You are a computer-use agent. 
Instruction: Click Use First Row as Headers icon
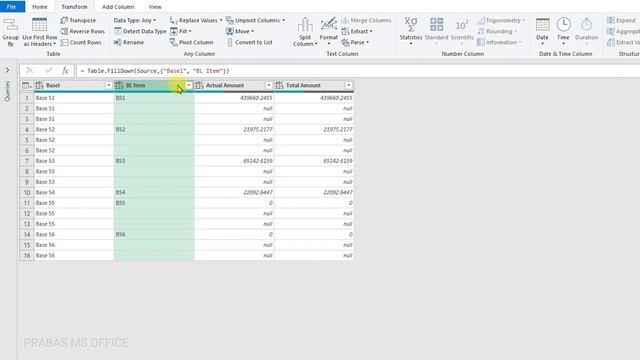[40, 25]
